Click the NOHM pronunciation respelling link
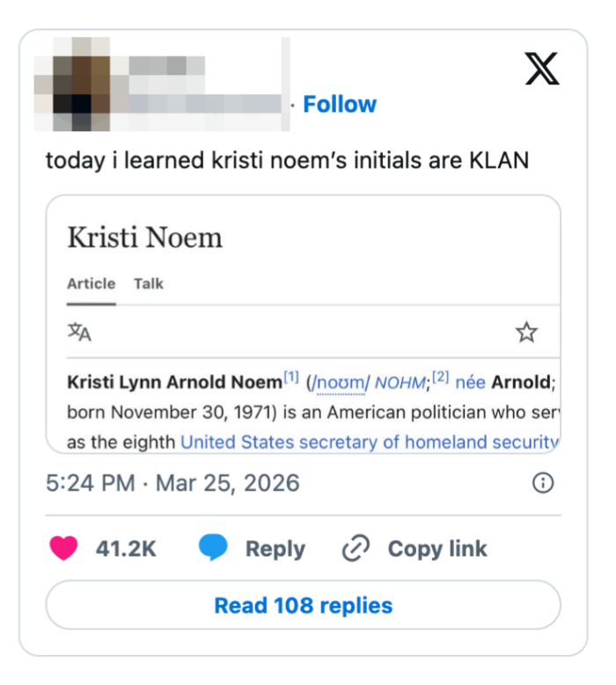 [400, 383]
